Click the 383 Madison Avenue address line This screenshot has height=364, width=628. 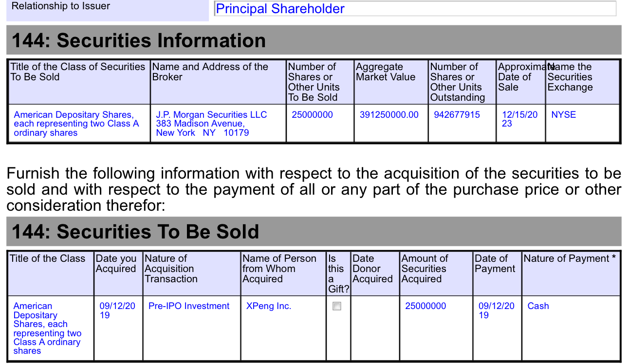pos(200,124)
